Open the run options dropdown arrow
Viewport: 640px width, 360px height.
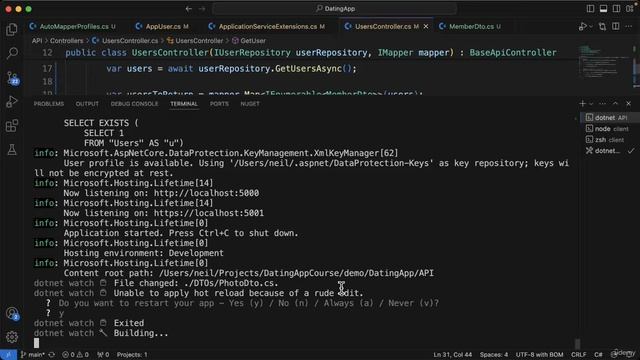591,27
